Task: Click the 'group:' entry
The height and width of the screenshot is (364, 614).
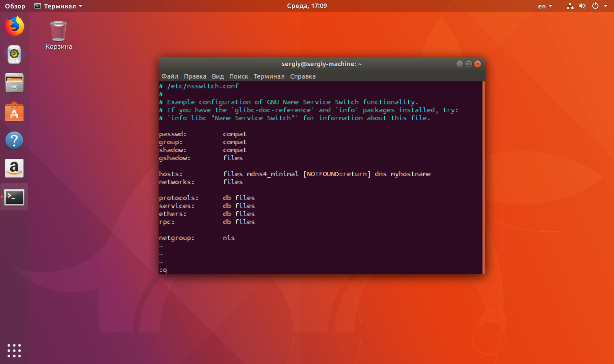Action: point(171,142)
